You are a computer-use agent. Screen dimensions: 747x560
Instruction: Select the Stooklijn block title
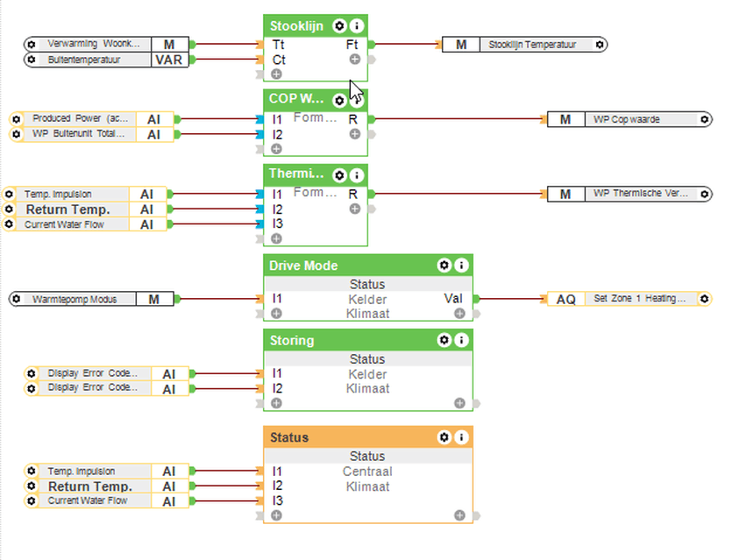coord(296,25)
